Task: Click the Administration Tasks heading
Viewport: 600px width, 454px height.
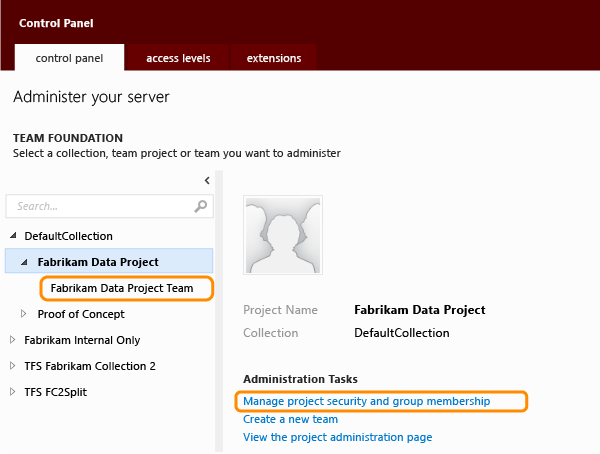Action: pyautogui.click(x=300, y=379)
